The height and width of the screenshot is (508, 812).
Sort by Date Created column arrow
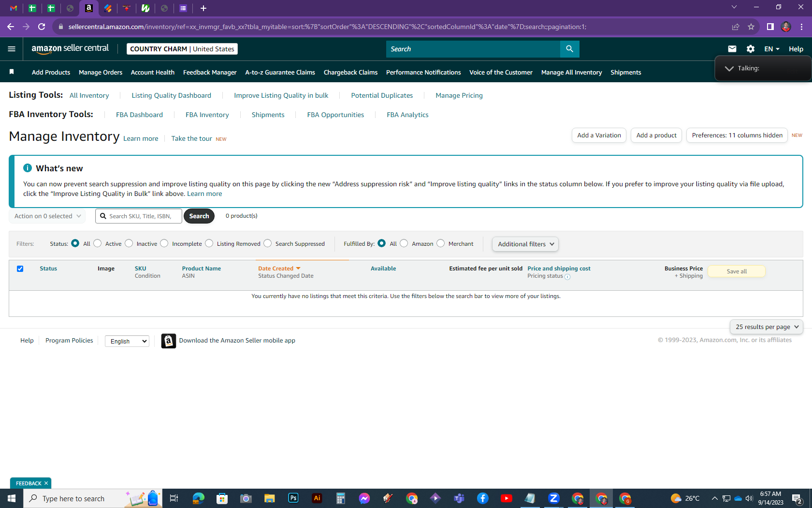coord(298,269)
